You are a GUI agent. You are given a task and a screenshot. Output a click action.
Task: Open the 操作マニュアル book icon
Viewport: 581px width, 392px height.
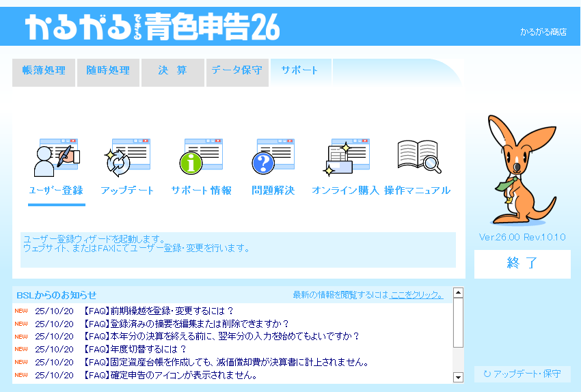click(418, 158)
